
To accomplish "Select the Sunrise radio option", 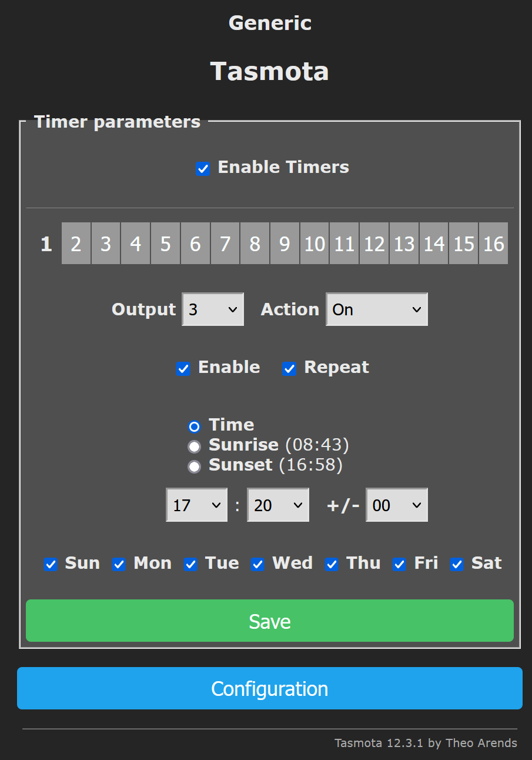I will (194, 446).
